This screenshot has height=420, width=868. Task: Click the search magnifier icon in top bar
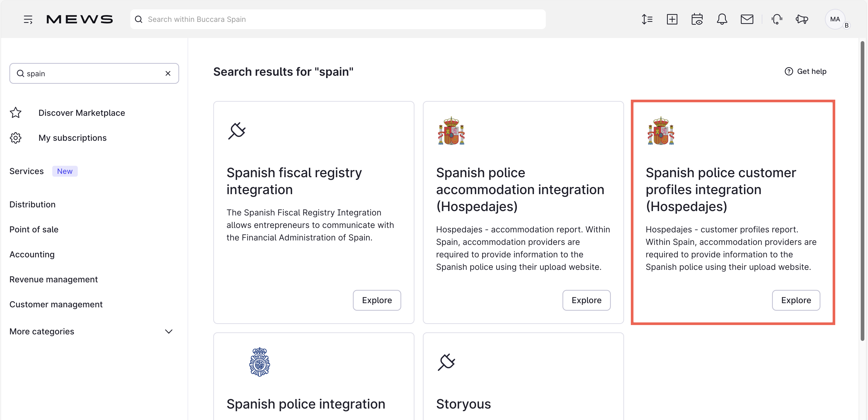pos(139,19)
